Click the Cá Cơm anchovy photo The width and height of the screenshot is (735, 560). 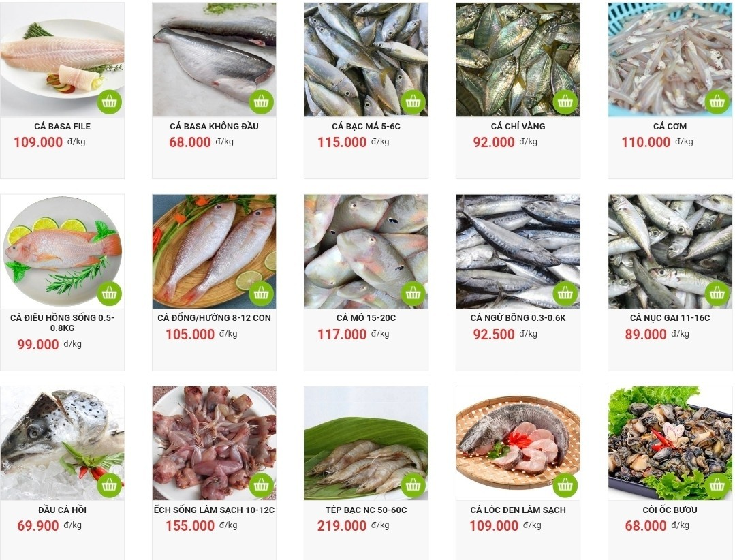point(670,59)
